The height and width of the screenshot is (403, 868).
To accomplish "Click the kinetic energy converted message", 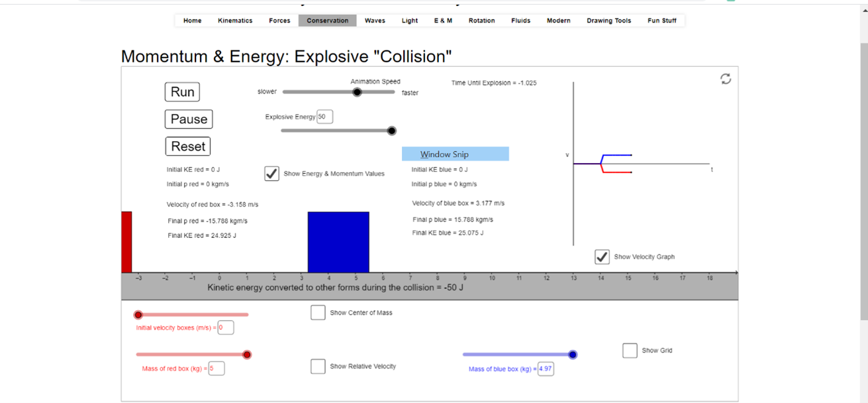I will (x=335, y=288).
